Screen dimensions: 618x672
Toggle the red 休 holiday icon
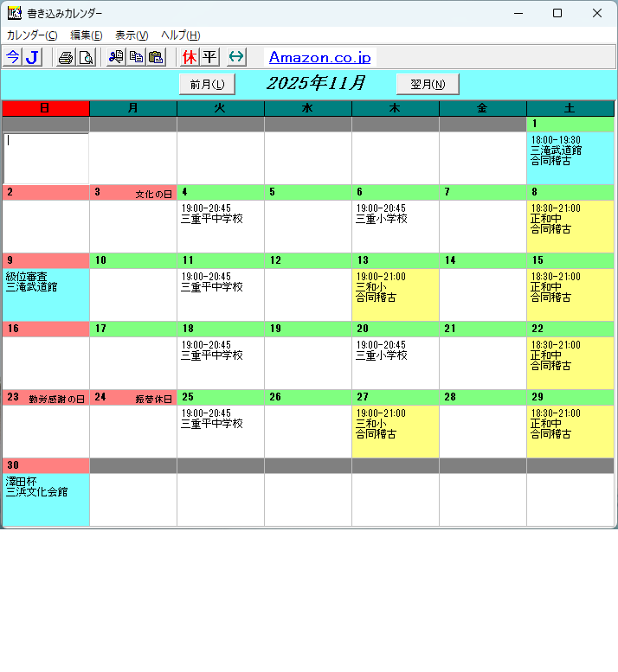coord(190,57)
